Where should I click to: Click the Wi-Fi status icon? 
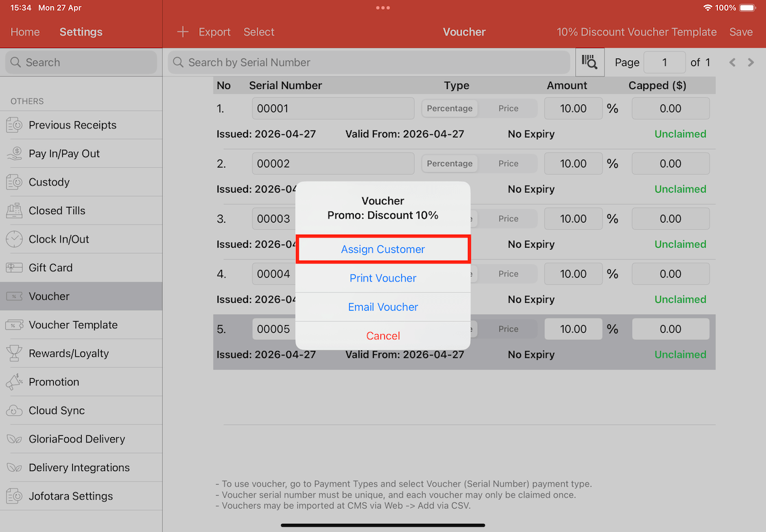pyautogui.click(x=708, y=8)
